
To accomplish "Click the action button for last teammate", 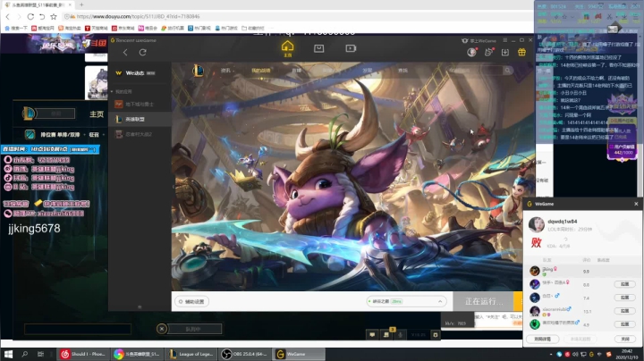I will pyautogui.click(x=624, y=324).
